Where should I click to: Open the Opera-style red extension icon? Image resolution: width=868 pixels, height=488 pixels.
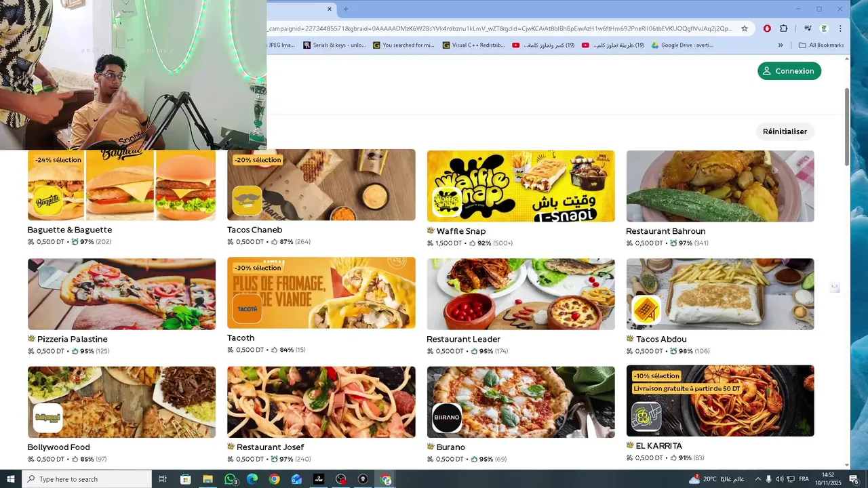(x=767, y=28)
